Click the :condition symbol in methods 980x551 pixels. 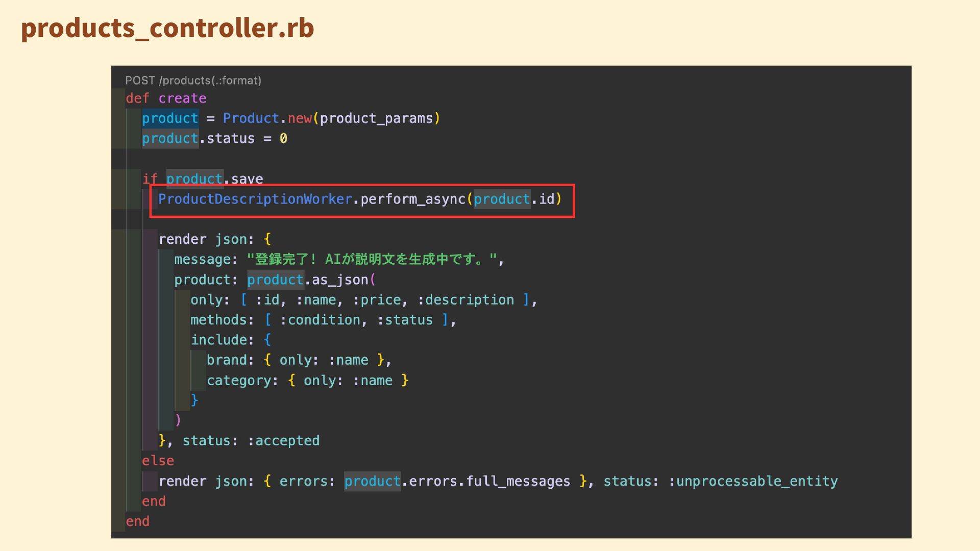pyautogui.click(x=320, y=320)
